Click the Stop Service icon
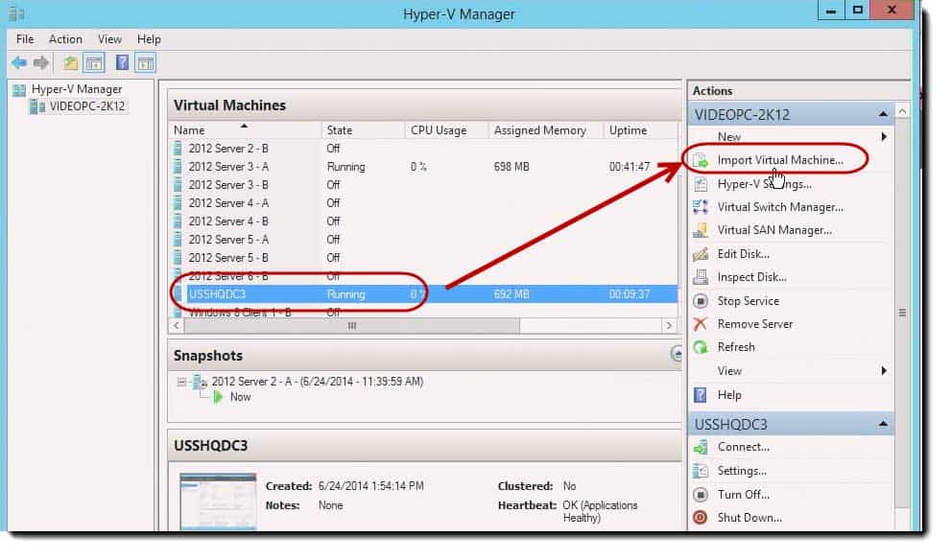The height and width of the screenshot is (560, 951). pyautogui.click(x=701, y=300)
